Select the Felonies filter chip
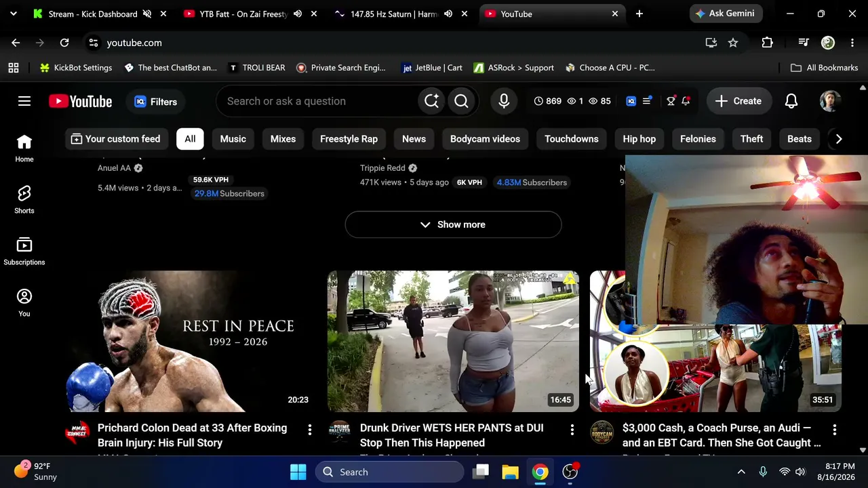The image size is (868, 488). 698,139
